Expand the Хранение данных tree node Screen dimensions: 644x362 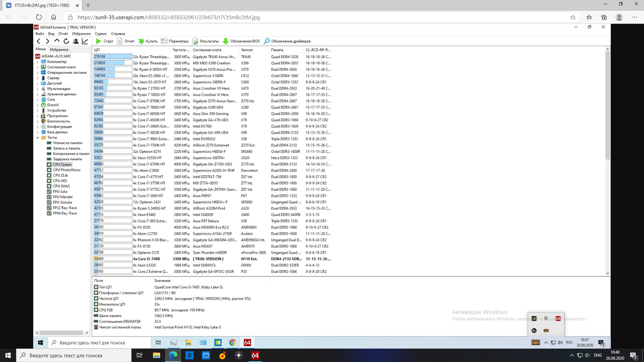point(37,94)
